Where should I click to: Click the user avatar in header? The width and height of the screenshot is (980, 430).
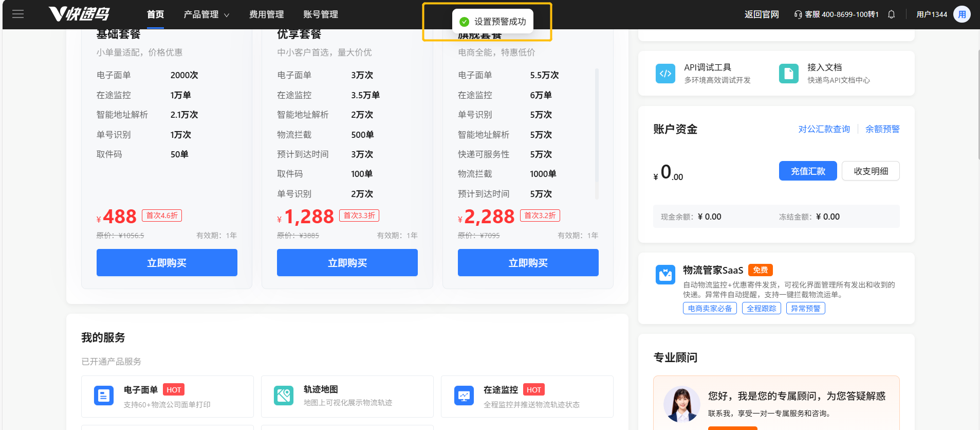point(961,14)
